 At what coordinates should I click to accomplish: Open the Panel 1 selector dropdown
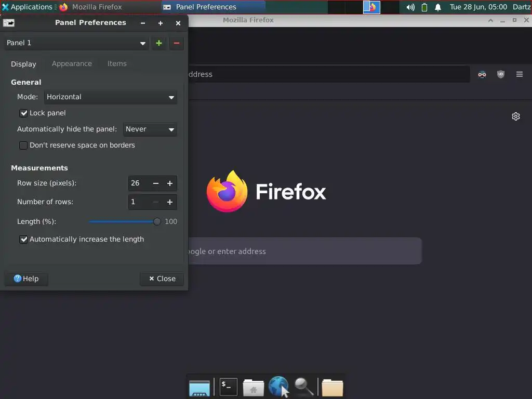tap(76, 43)
